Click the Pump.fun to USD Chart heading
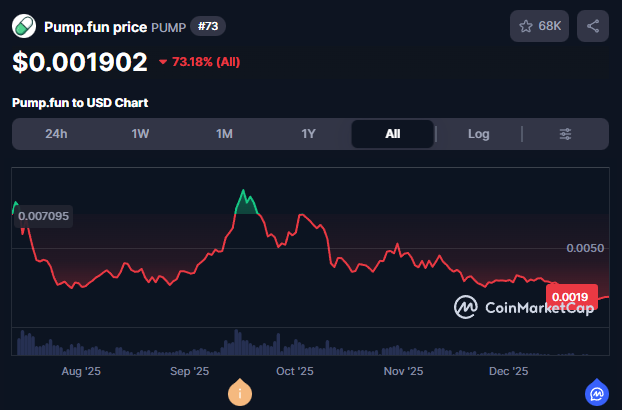 tap(80, 103)
